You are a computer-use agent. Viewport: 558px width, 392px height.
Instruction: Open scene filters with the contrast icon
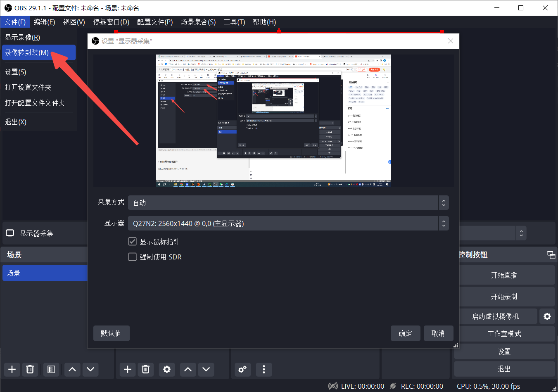click(x=51, y=369)
